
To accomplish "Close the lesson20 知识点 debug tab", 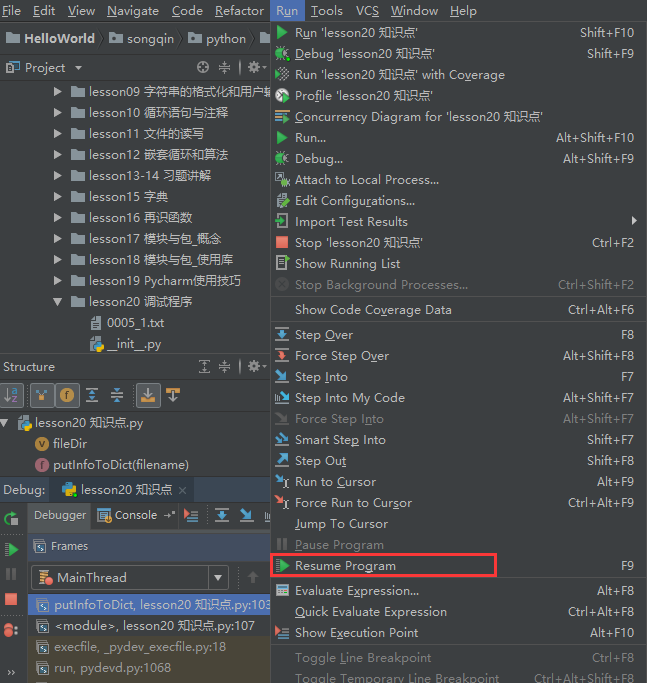I will 183,490.
